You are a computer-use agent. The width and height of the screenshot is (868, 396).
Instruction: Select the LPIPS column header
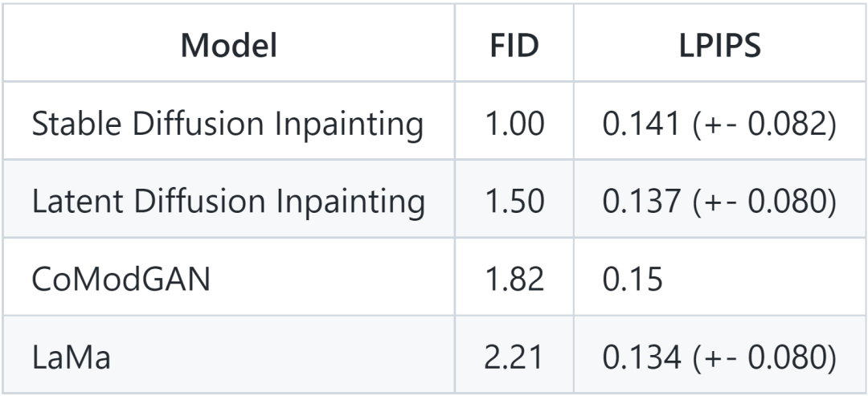click(x=717, y=47)
